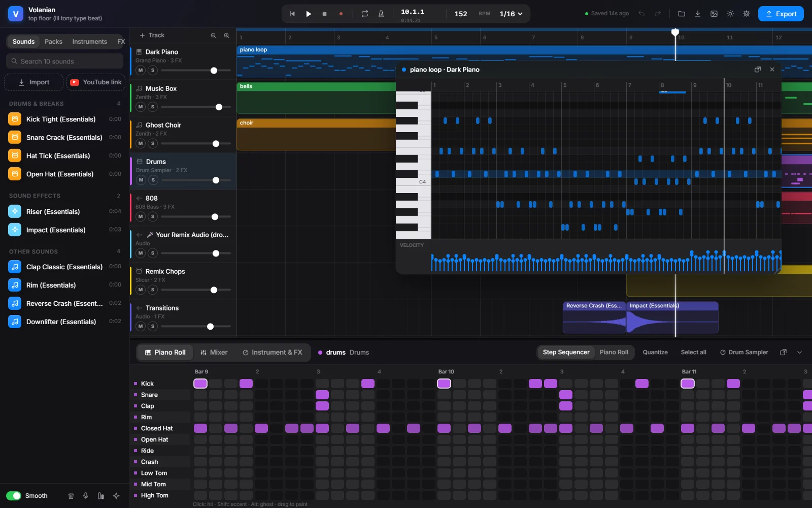Open the Instrument & FX panel tab

pos(273,353)
